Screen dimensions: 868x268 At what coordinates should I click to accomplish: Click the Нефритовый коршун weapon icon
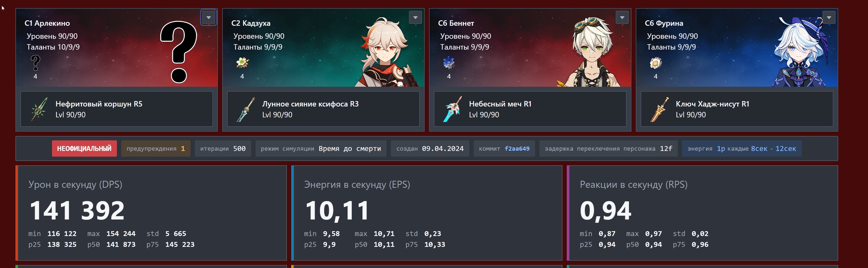point(39,109)
